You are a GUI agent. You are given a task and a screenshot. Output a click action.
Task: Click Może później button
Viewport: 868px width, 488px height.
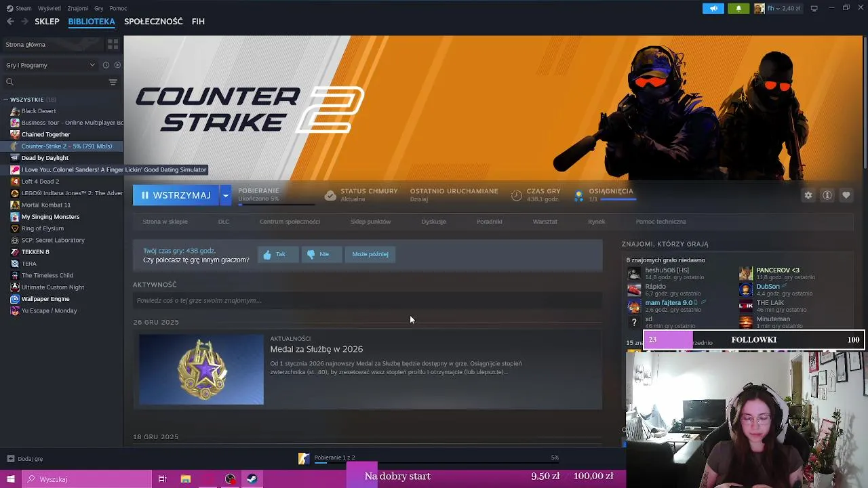point(370,254)
